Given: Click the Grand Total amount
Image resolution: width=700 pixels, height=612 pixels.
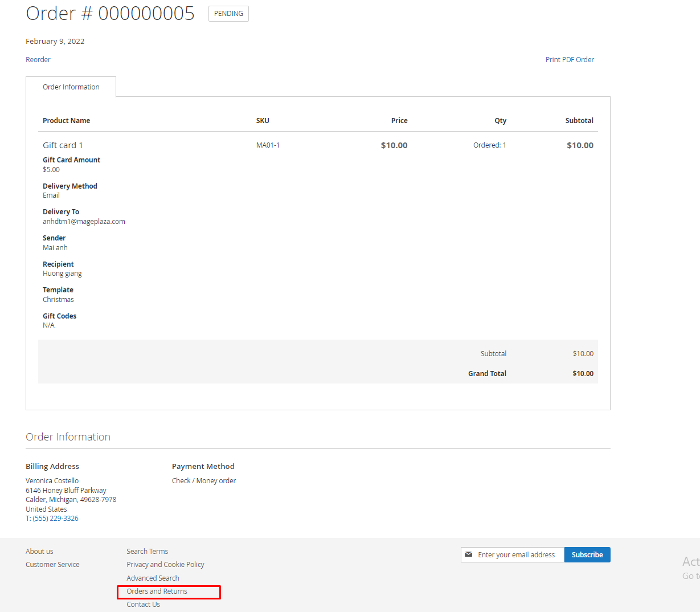Looking at the screenshot, I should pyautogui.click(x=583, y=374).
